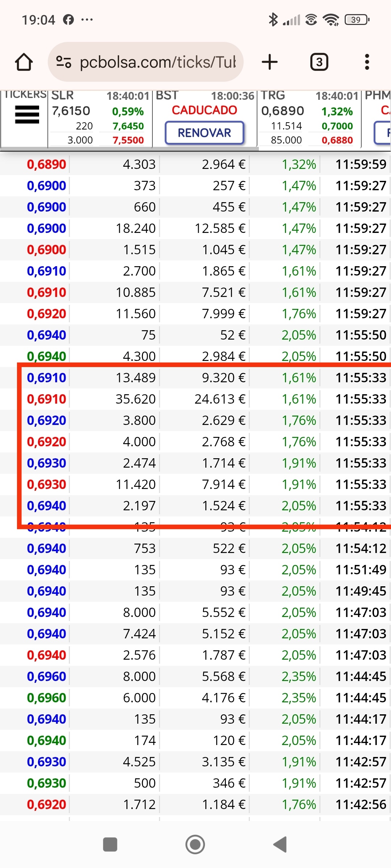Tap the Android recent apps square button
Image resolution: width=391 pixels, height=868 pixels.
click(110, 844)
